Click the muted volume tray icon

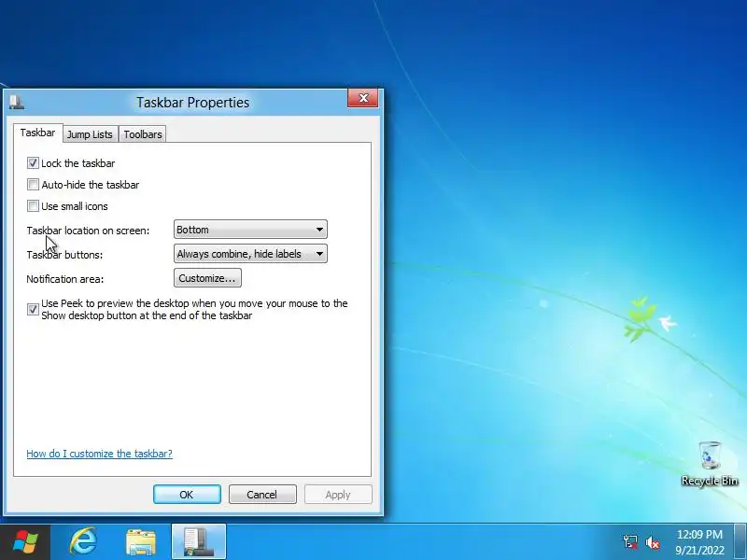point(652,542)
